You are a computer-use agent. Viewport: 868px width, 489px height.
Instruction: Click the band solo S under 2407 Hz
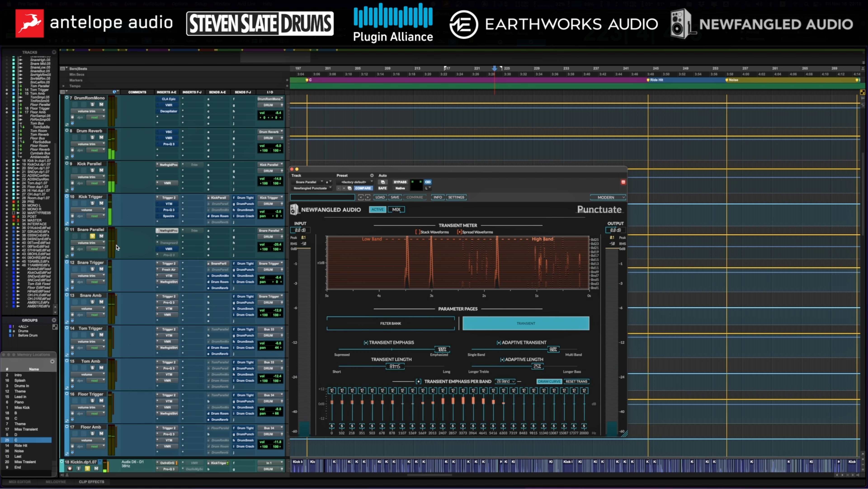[442, 426]
